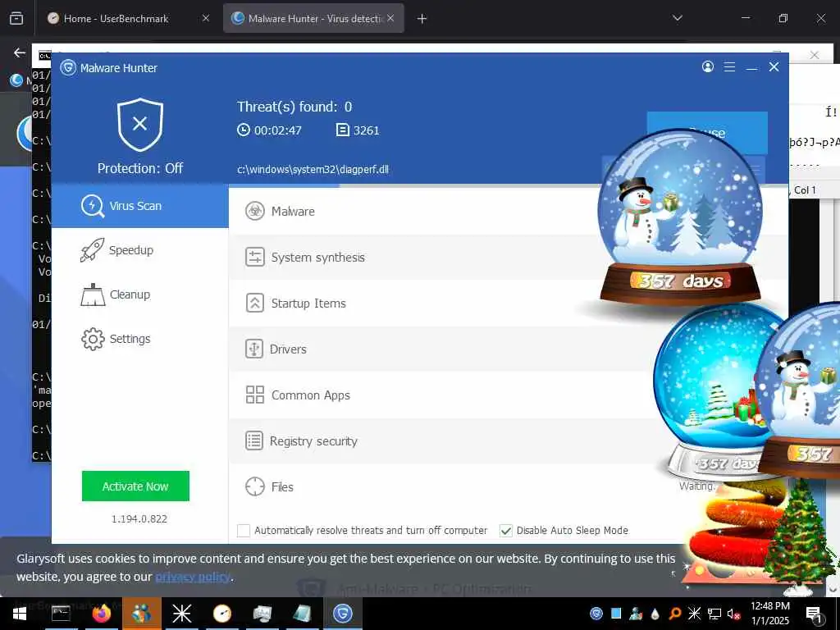Click the version number 1.194.0.822
The height and width of the screenshot is (630, 840).
tap(139, 518)
